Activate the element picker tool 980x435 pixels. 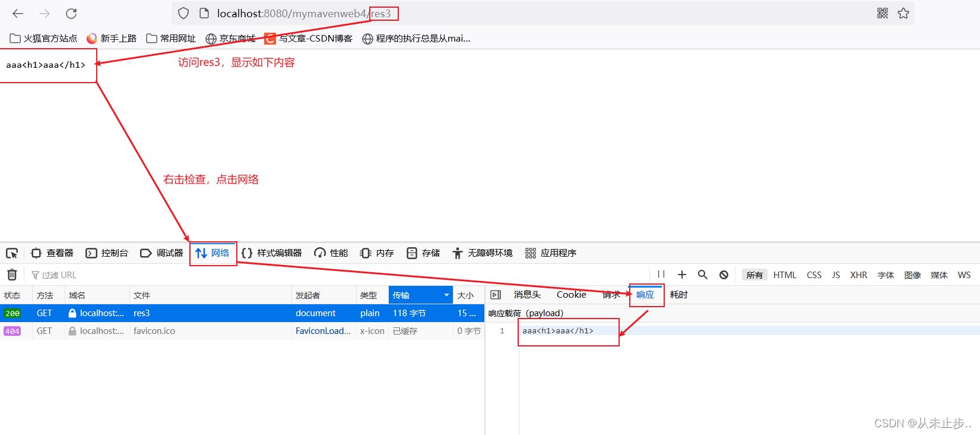coord(12,253)
